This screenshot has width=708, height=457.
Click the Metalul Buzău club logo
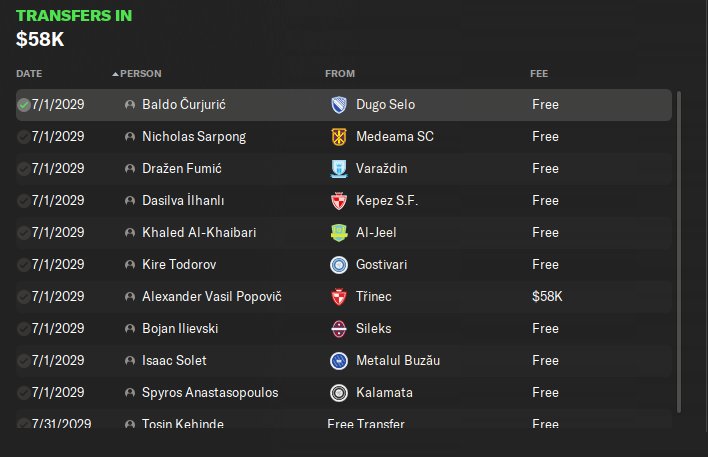coord(339,361)
